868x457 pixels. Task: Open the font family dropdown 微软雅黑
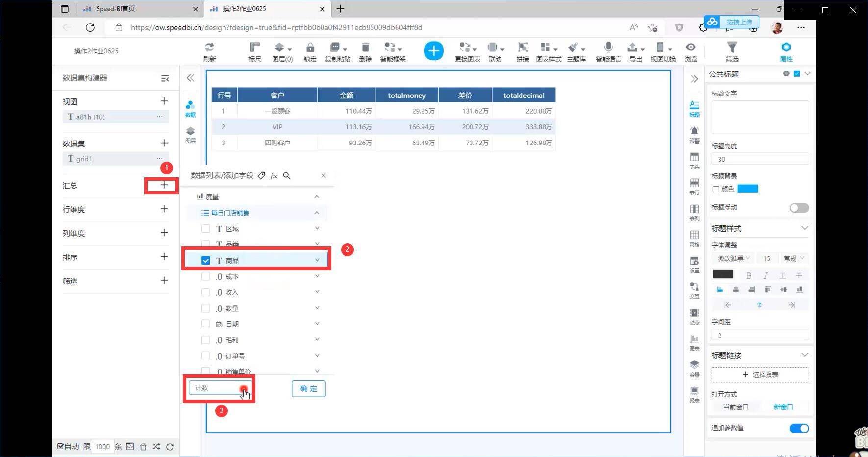[733, 258]
